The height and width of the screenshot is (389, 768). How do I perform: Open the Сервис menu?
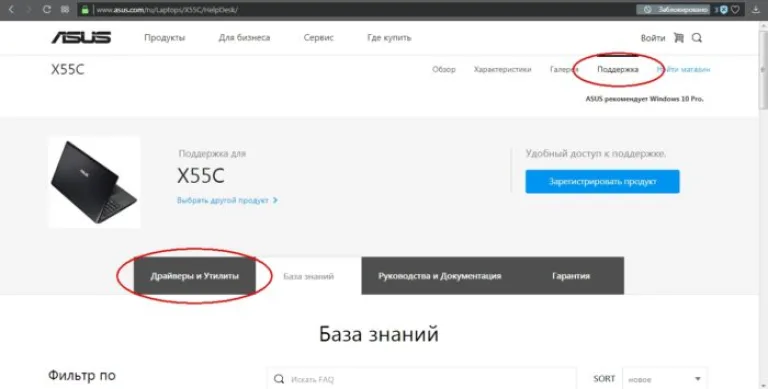(318, 38)
